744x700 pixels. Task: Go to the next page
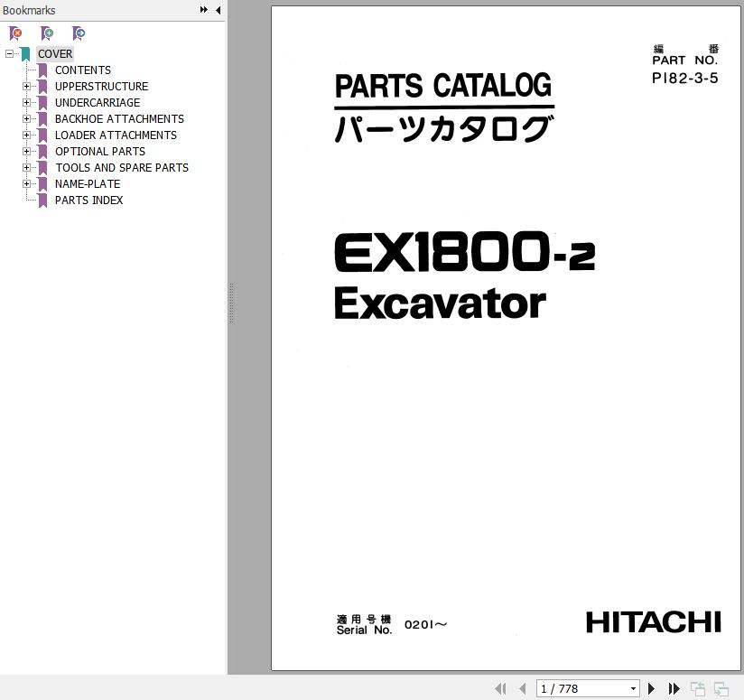coord(652,688)
